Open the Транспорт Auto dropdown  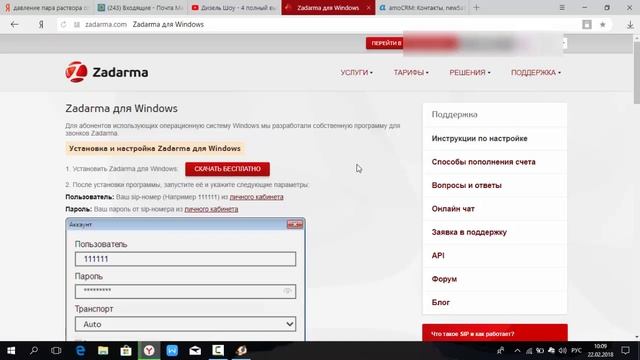(185, 324)
